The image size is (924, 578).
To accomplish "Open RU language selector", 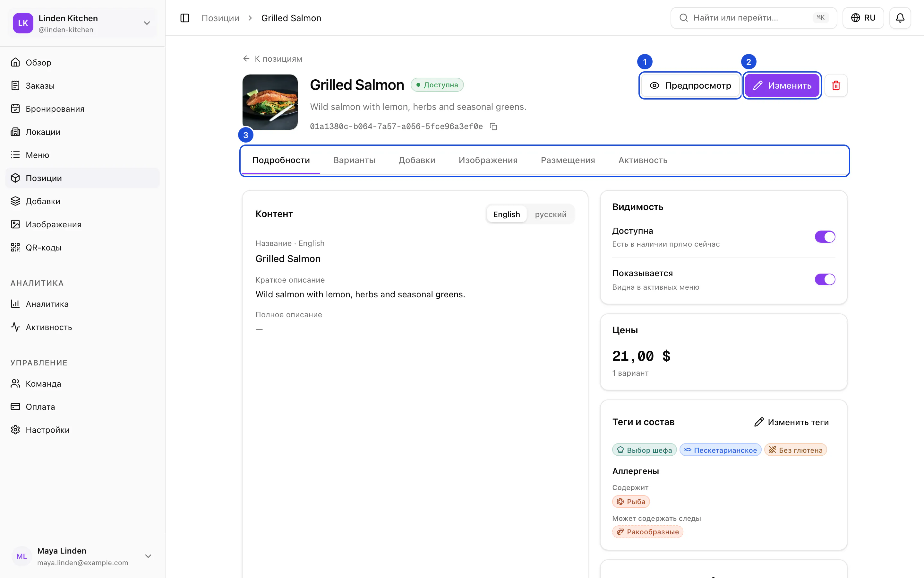I will point(863,18).
